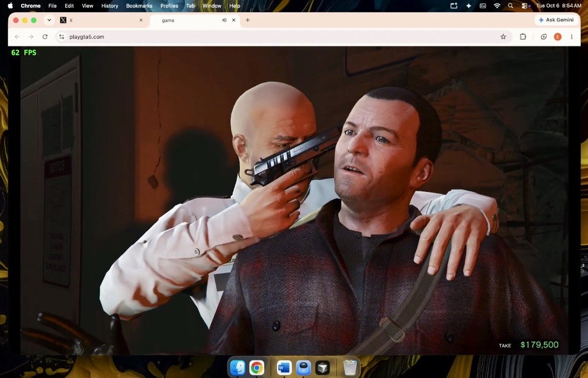
Task: Go forward to the next page
Action: point(31,37)
